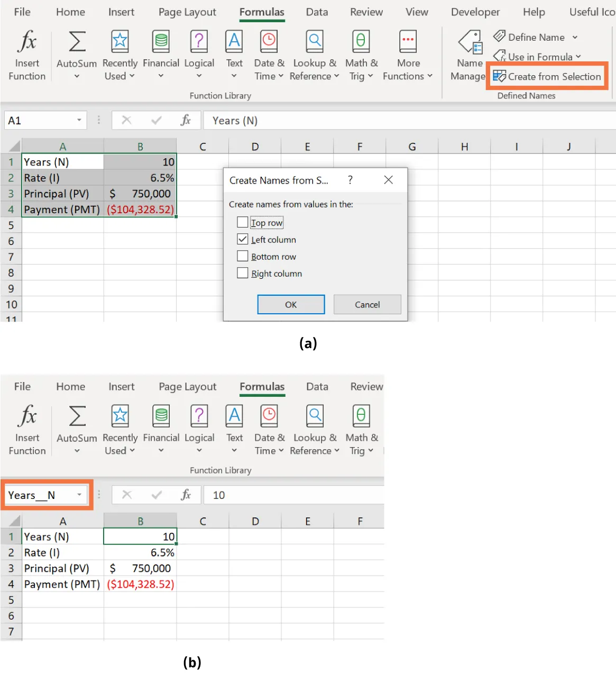Screen dimensions: 616x673
Task: Uncheck the Left column option
Action: tap(243, 239)
